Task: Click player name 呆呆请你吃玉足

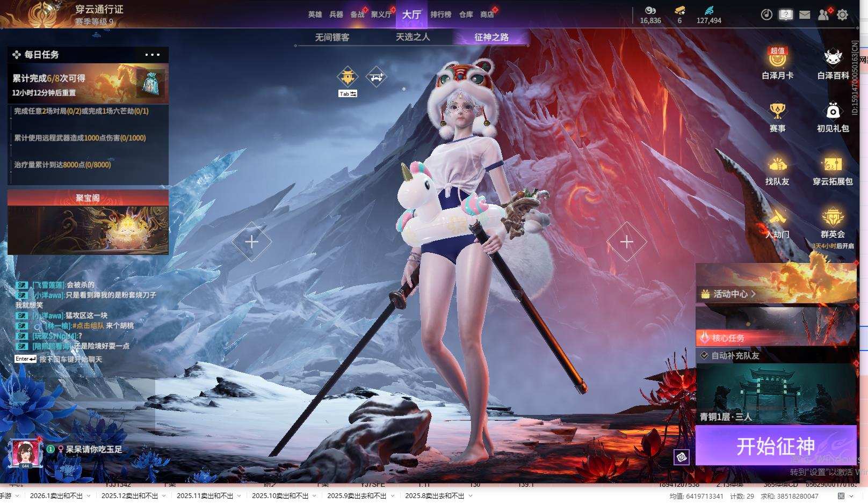Action: tap(94, 449)
